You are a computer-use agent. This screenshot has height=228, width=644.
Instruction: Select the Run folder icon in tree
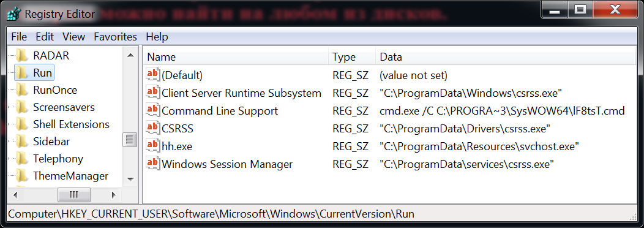pyautogui.click(x=22, y=73)
